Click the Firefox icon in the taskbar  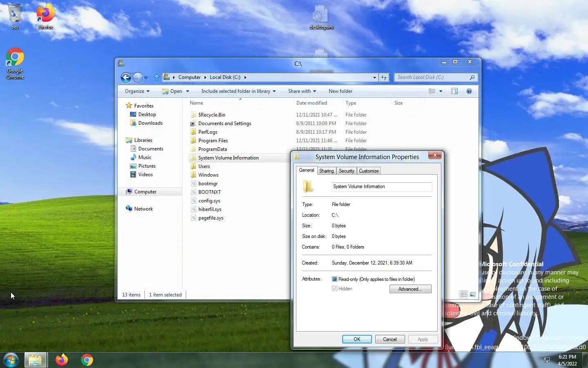[x=62, y=360]
